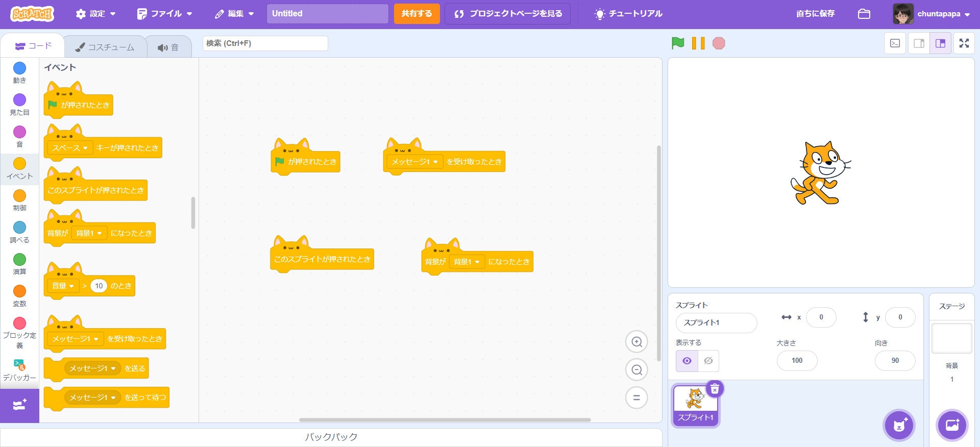Delete スプライト1 with the trash icon
The height and width of the screenshot is (447, 980).
715,389
